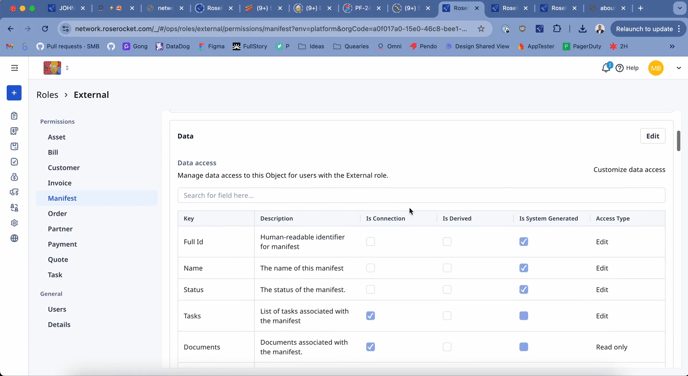Open a new browser tab
This screenshot has height=376, width=688.
point(641,8)
